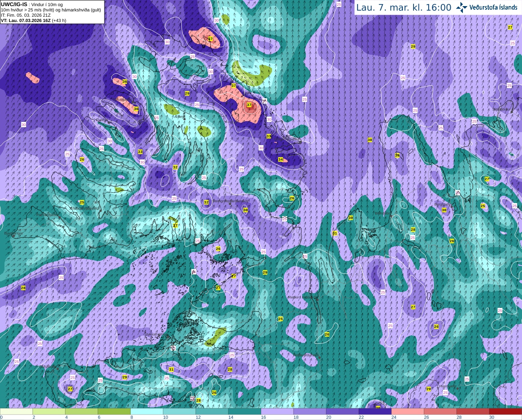Pick the dark teal 14–16 legend swatch
This screenshot has height=420, width=522.
click(245, 411)
